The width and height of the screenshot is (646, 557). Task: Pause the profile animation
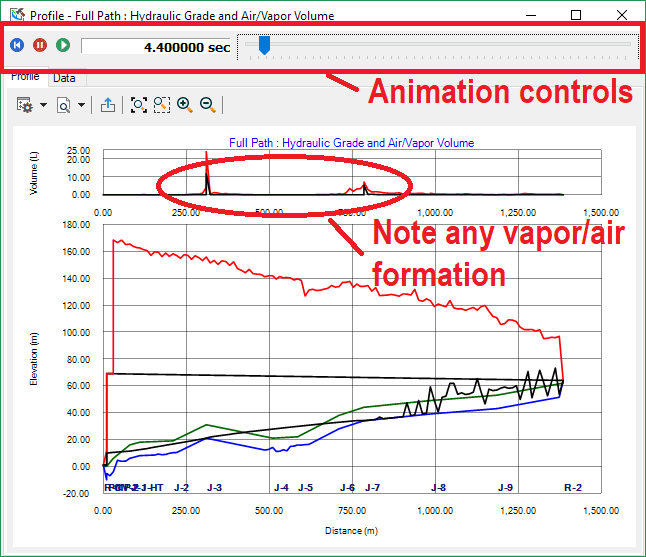40,45
